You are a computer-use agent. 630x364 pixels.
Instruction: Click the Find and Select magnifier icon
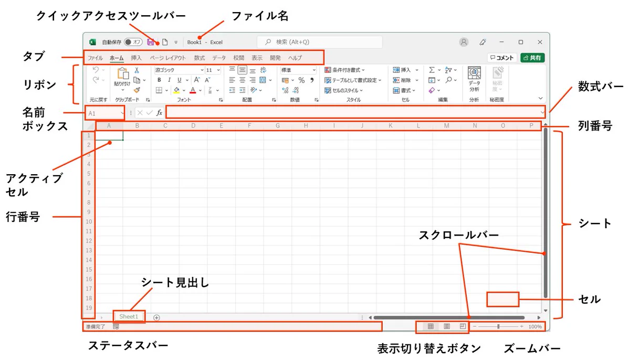448,80
